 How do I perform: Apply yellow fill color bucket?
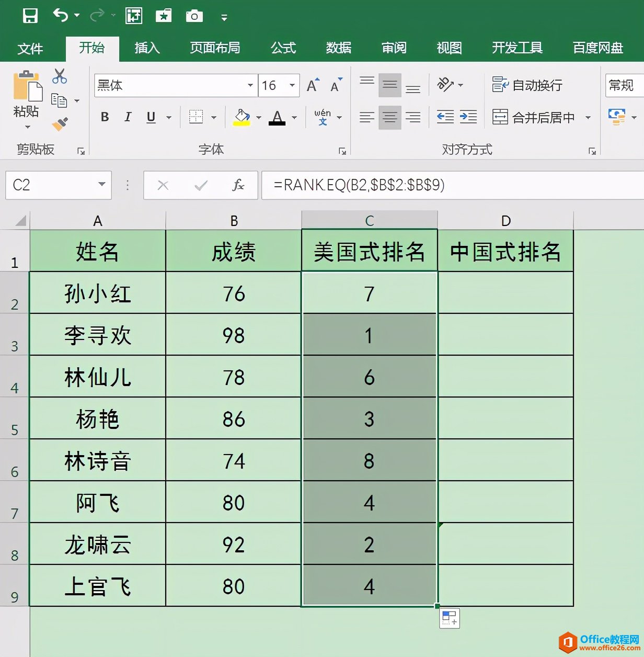click(x=241, y=117)
